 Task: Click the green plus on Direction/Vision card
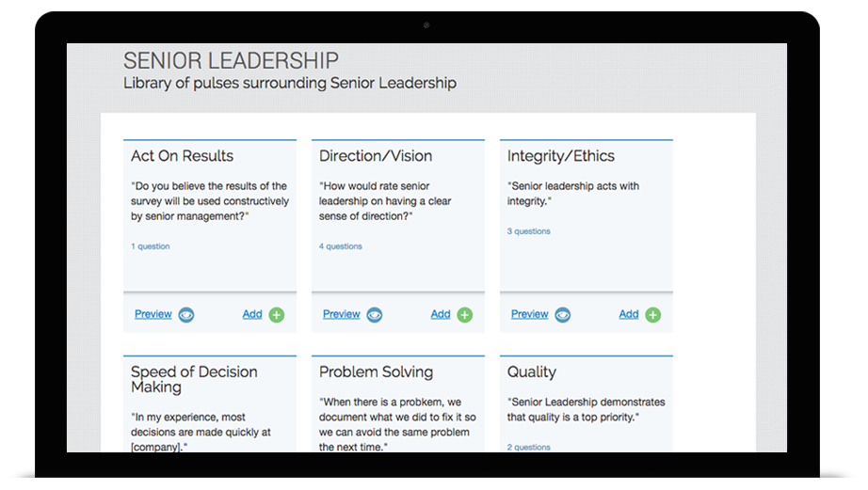[464, 315]
